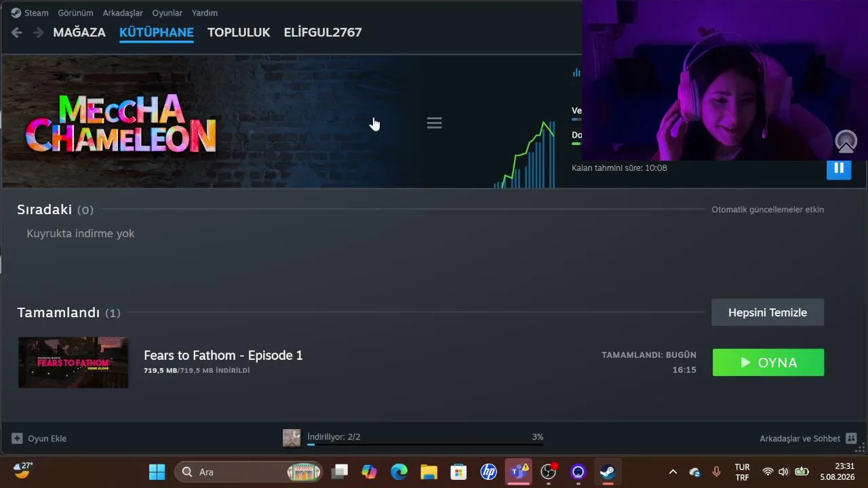
Task: Open File Explorer from the taskbar
Action: [x=429, y=472]
